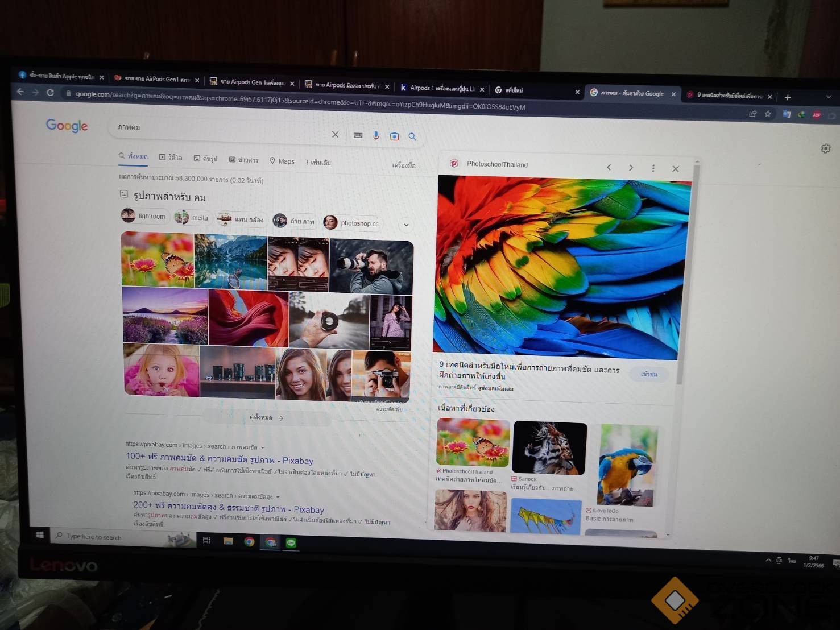Open the tab search dropdown arrow

point(829,97)
